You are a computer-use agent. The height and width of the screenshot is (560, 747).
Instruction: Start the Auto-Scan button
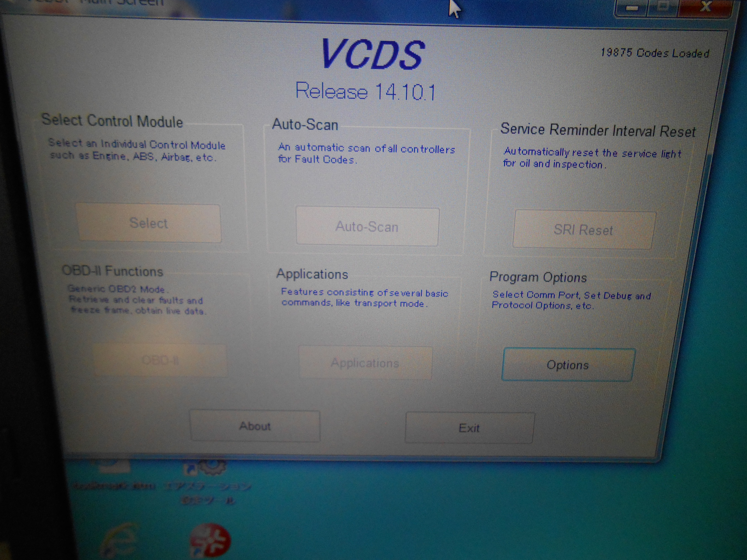[x=367, y=226]
